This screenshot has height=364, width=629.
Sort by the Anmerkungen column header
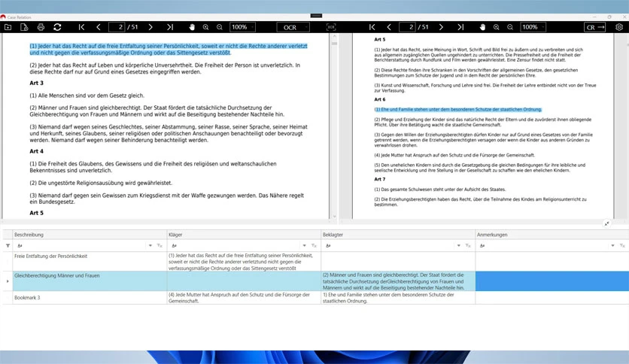(552, 235)
